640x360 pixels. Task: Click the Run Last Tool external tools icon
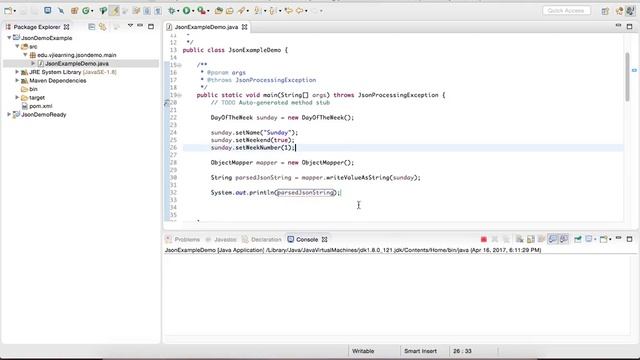pyautogui.click(x=201, y=11)
